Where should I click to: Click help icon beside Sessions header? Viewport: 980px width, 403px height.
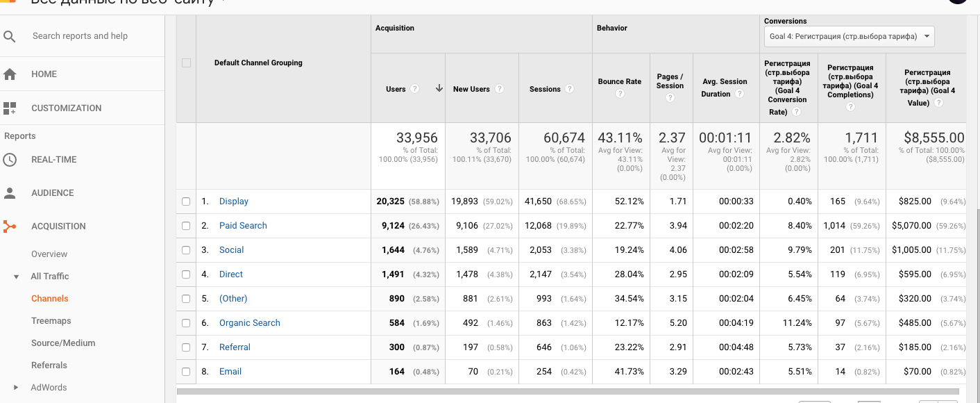click(x=569, y=89)
